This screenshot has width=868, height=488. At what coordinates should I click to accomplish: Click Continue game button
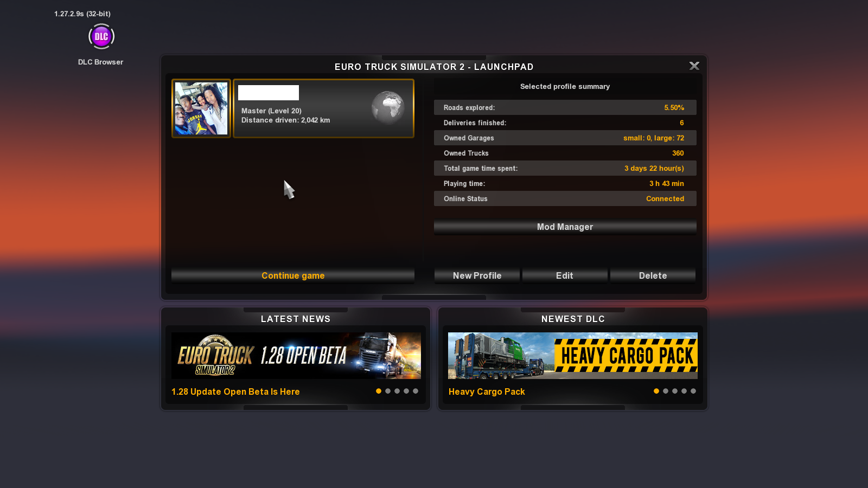coord(293,275)
